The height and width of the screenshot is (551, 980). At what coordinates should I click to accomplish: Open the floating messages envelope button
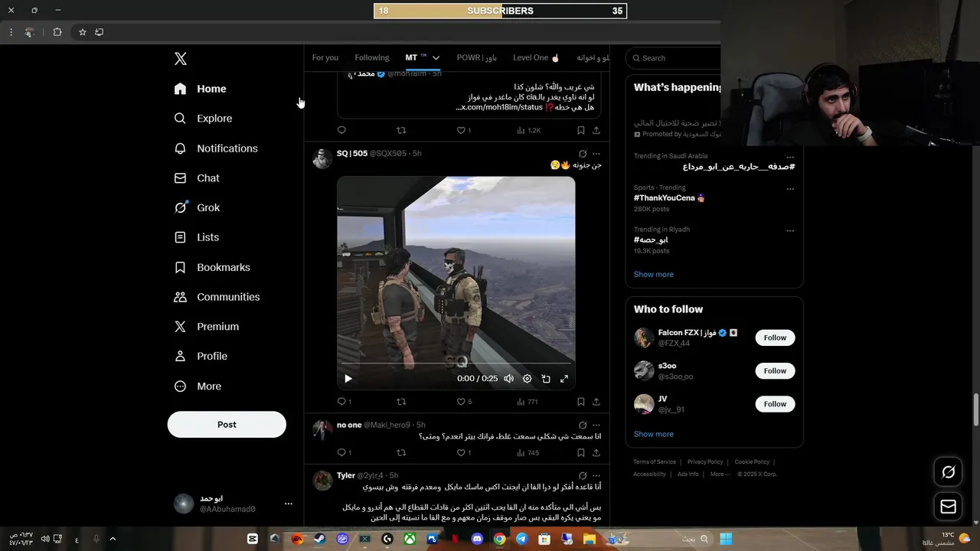click(949, 507)
